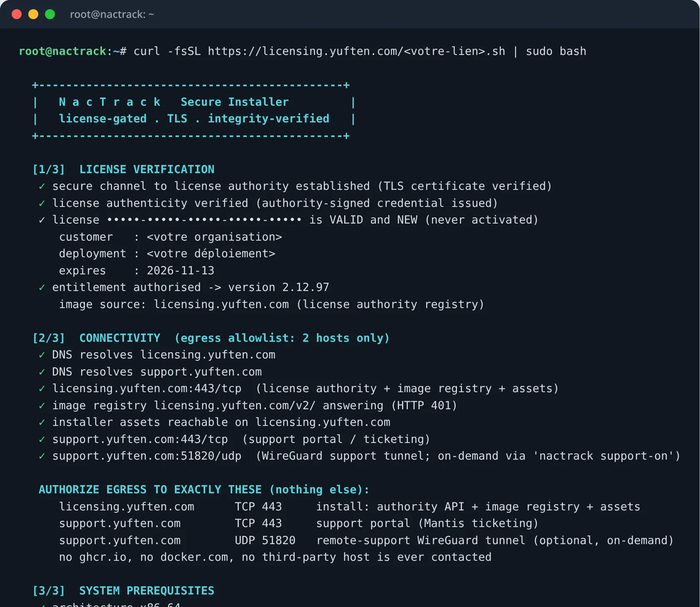Image resolution: width=700 pixels, height=607 pixels.
Task: Maximize the terminal using the green button
Action: pos(50,14)
